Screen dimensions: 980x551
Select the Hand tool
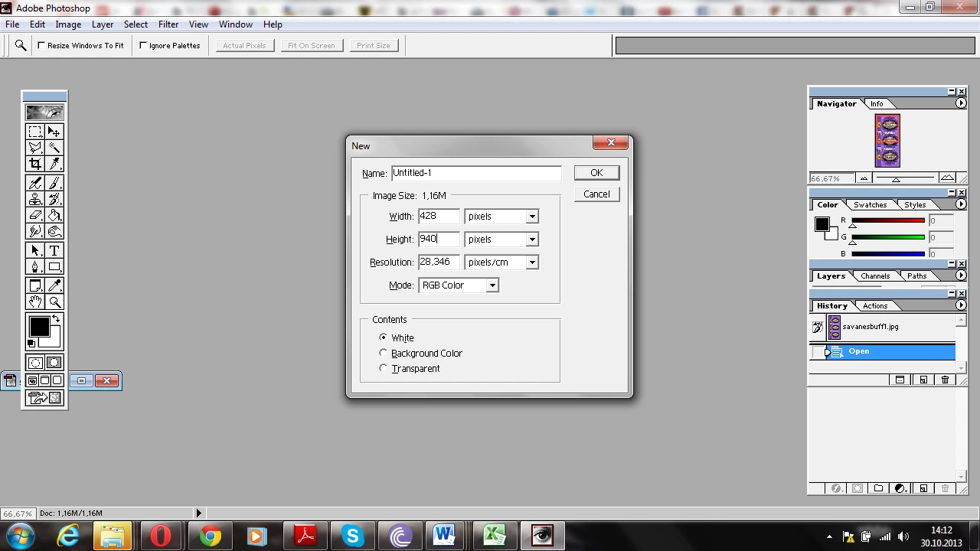pos(35,302)
